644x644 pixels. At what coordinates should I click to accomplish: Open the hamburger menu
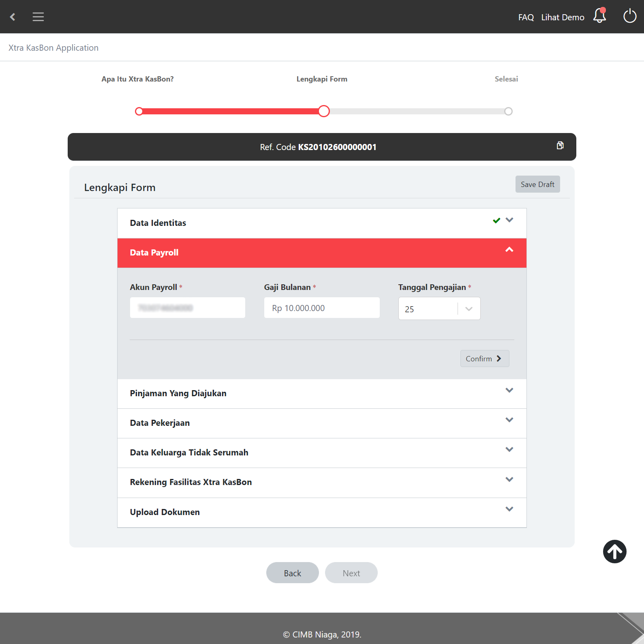click(x=38, y=17)
